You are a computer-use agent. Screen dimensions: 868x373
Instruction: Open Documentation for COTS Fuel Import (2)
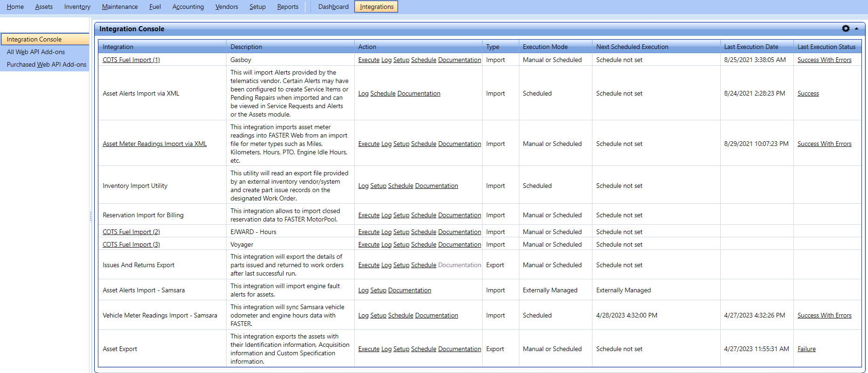click(x=459, y=232)
